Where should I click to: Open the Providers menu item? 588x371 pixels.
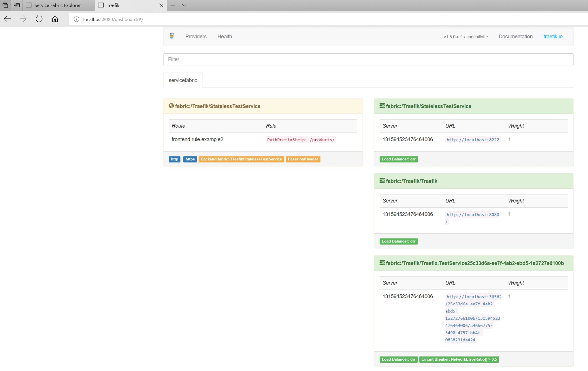click(x=195, y=36)
